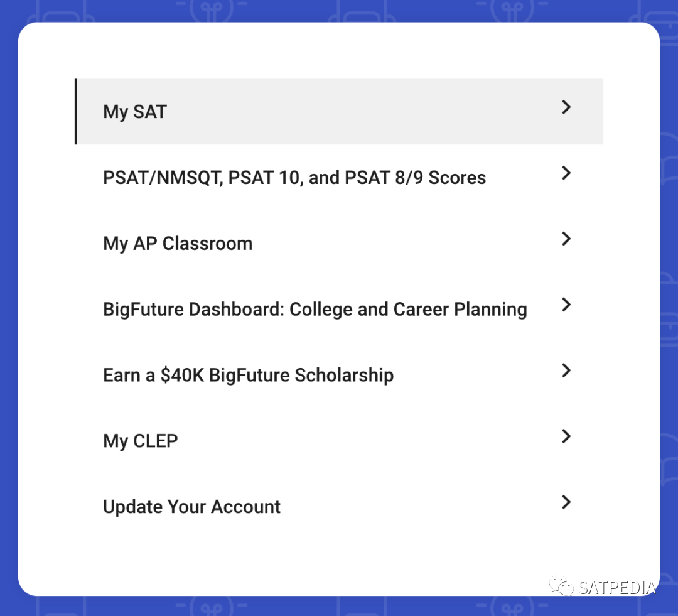
Task: Select the Update Your Account label
Action: 191,507
